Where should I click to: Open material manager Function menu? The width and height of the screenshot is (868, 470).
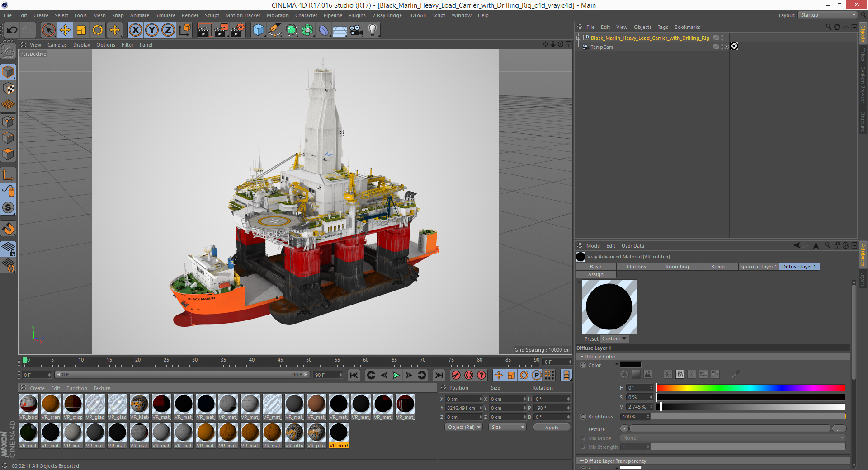pyautogui.click(x=77, y=388)
